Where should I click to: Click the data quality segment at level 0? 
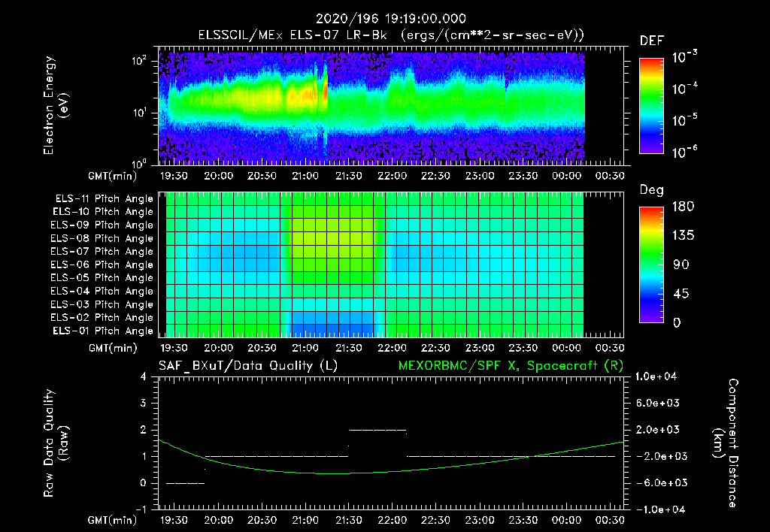tap(185, 483)
